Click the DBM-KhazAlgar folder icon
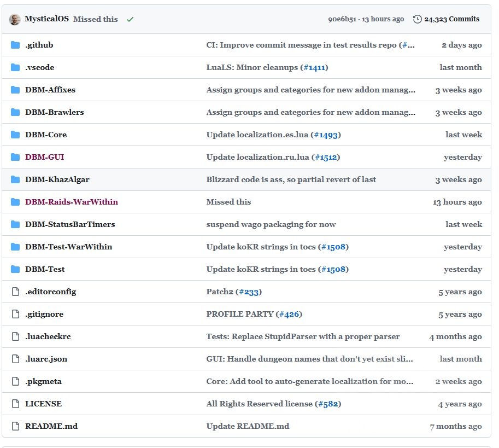499x448 pixels. [15, 180]
